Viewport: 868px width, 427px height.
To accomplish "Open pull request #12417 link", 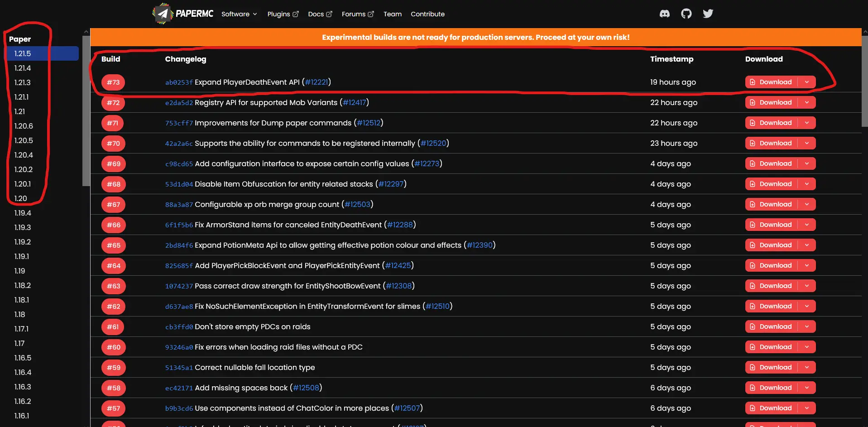I will [354, 103].
